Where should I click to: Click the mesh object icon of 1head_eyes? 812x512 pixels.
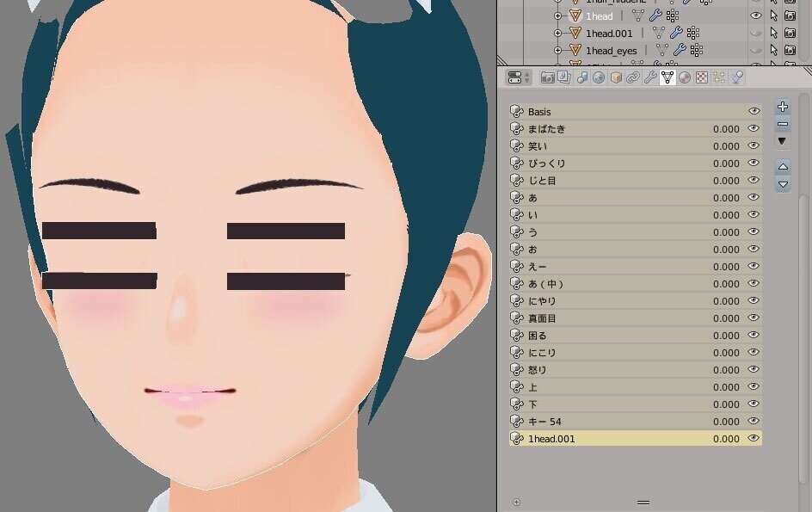tap(575, 50)
